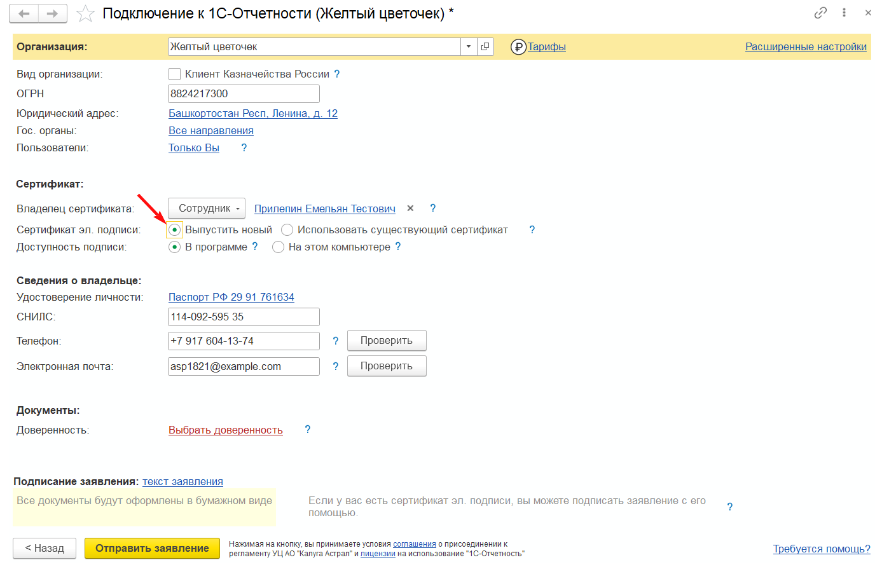Copy link to this form
The height and width of the screenshot is (588, 882).
click(820, 13)
